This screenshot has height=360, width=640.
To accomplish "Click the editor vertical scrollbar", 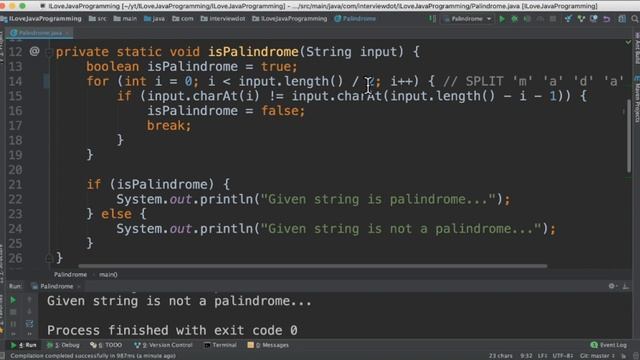I will [x=629, y=135].
